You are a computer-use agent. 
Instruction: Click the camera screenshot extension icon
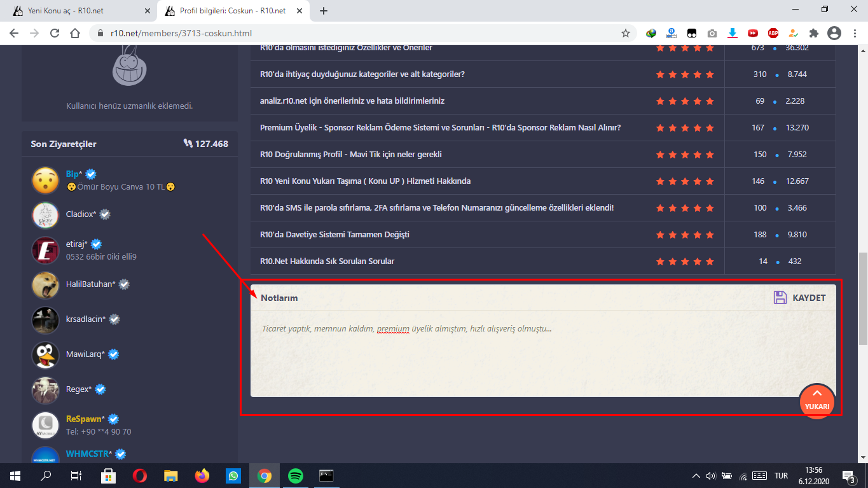(712, 33)
